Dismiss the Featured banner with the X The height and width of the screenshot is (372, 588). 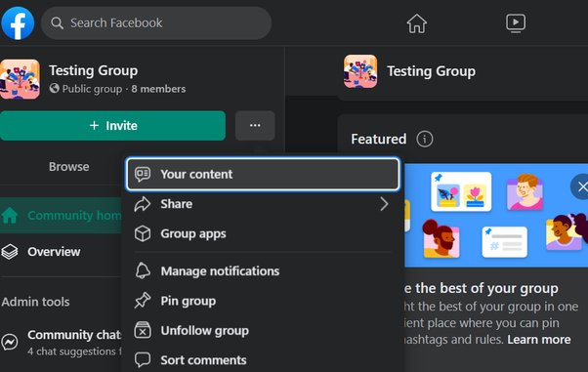tap(580, 186)
